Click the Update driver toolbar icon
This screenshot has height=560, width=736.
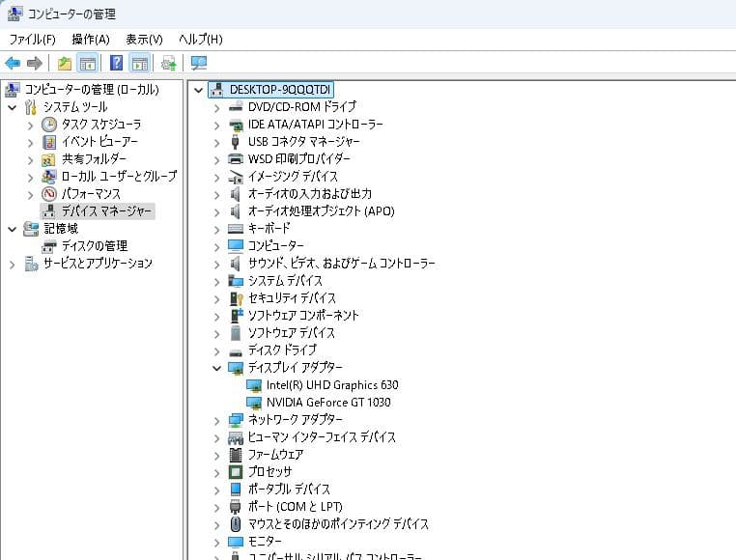[x=169, y=63]
